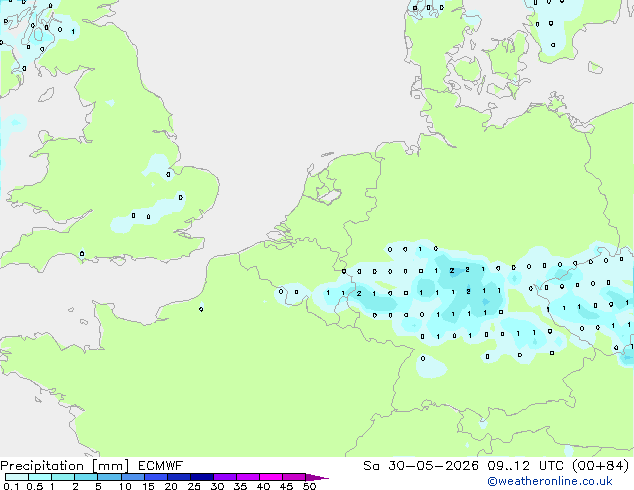Click the purple arrow tip above 50
This screenshot has width=634, height=490.
(317, 477)
